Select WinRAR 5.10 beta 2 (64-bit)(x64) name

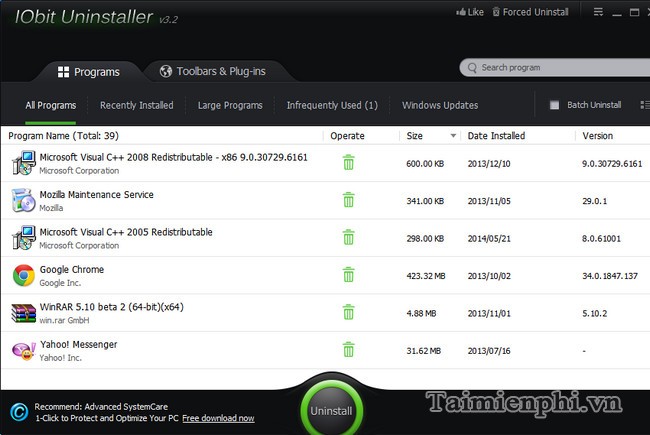point(112,307)
